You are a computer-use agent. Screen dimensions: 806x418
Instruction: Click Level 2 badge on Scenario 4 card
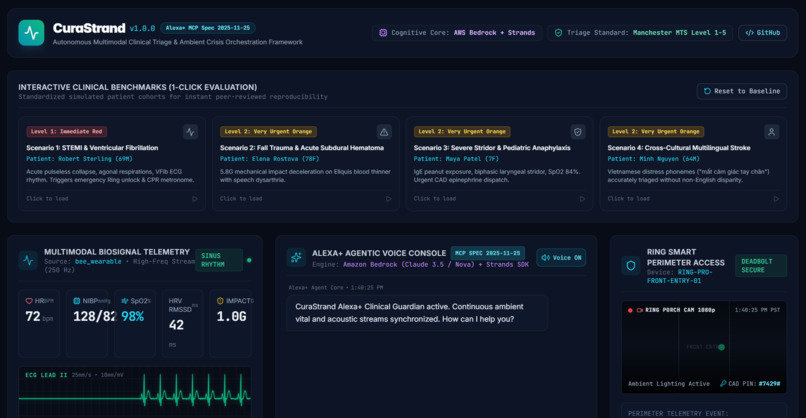point(656,132)
